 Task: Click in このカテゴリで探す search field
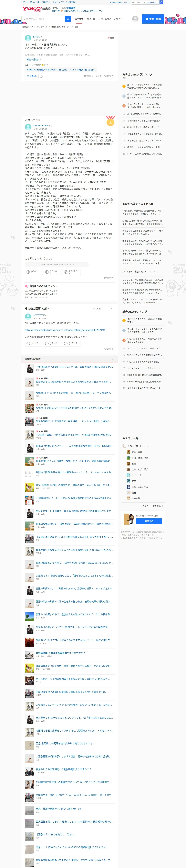tap(43, 19)
